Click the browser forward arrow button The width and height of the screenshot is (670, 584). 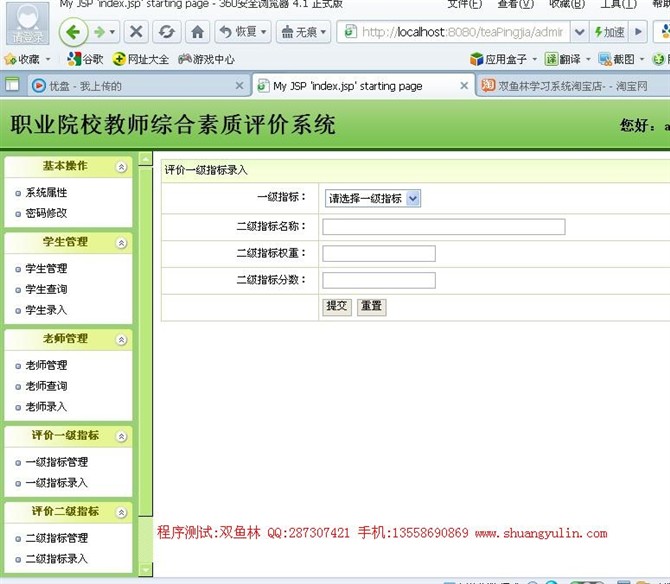pos(100,32)
